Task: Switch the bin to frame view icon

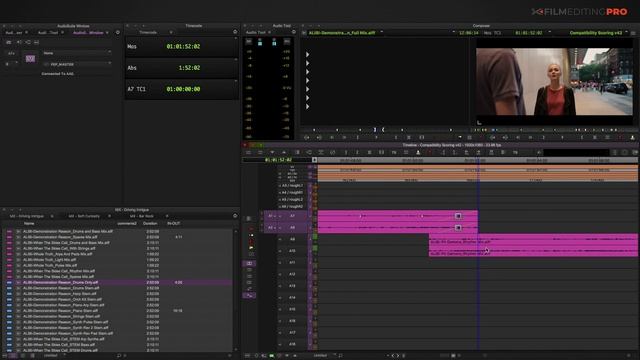Action: pyautogui.click(x=23, y=356)
